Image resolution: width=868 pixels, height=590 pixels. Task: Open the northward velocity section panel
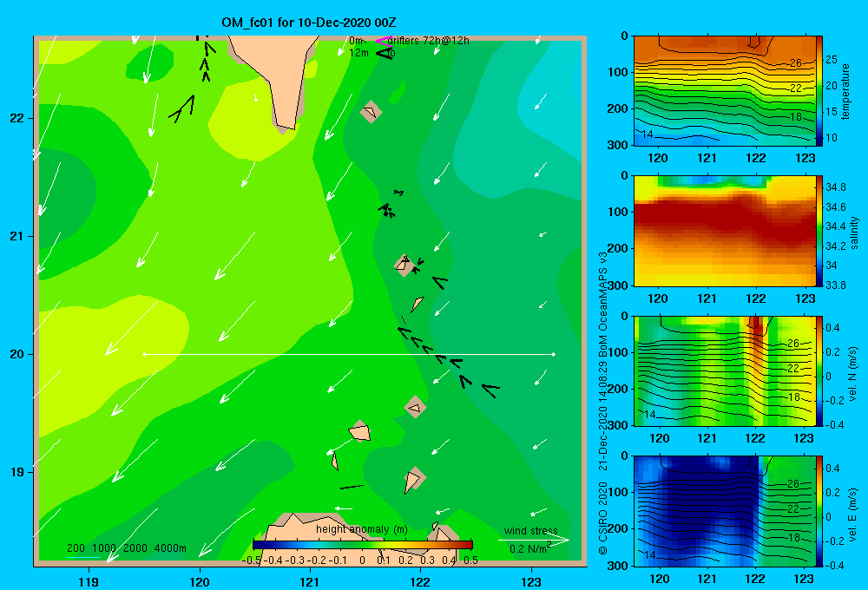(725, 370)
